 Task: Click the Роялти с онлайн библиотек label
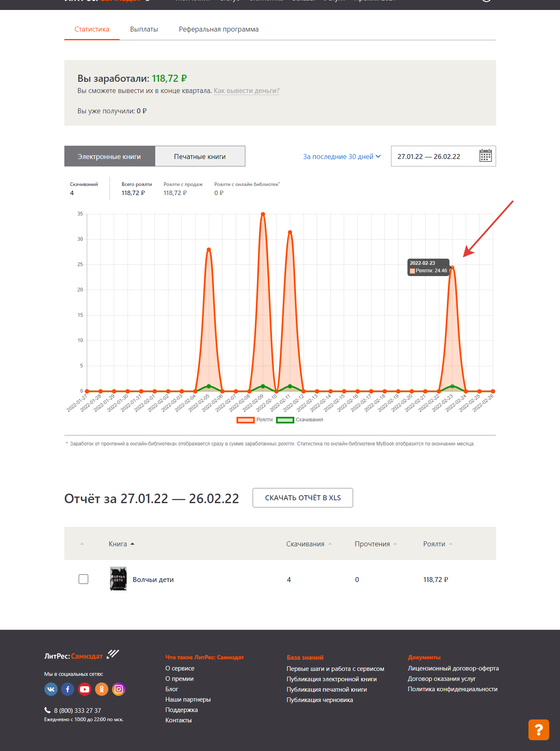pos(247,184)
